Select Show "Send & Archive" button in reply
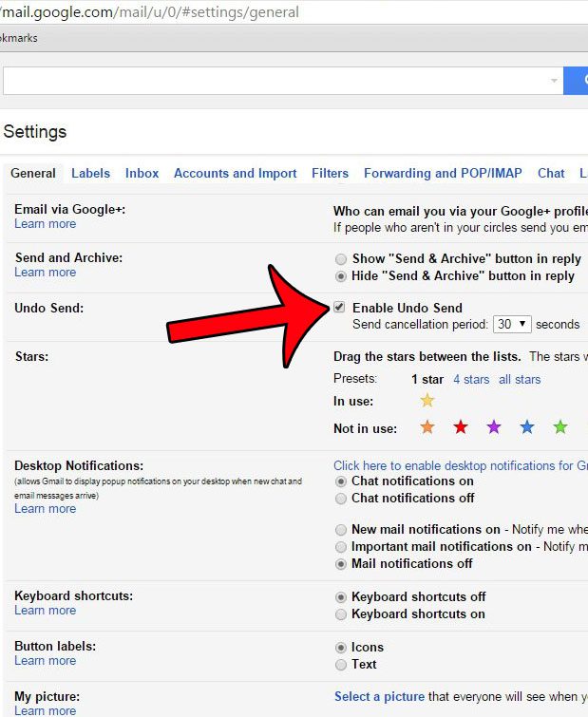588x717 pixels. click(340, 259)
